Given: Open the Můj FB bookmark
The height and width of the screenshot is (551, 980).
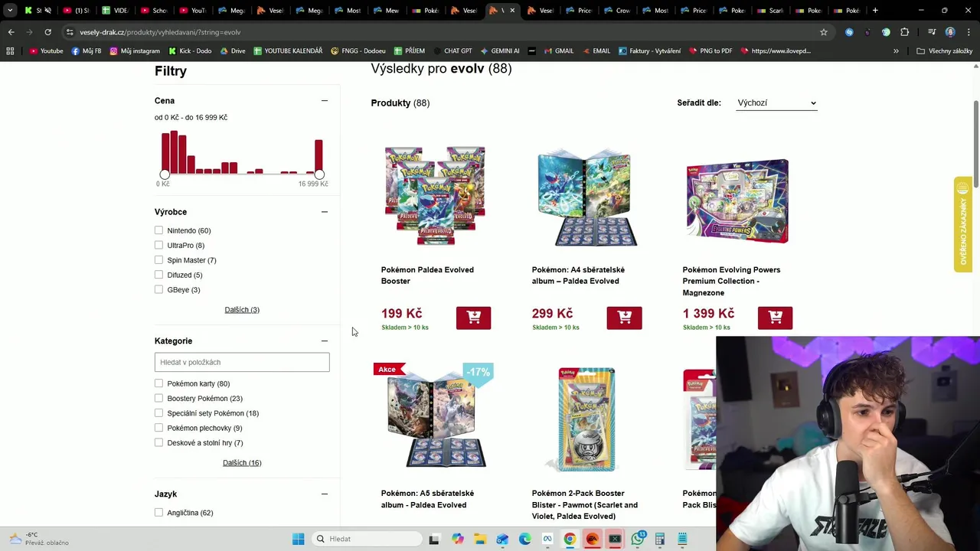Looking at the screenshot, I should tap(86, 51).
